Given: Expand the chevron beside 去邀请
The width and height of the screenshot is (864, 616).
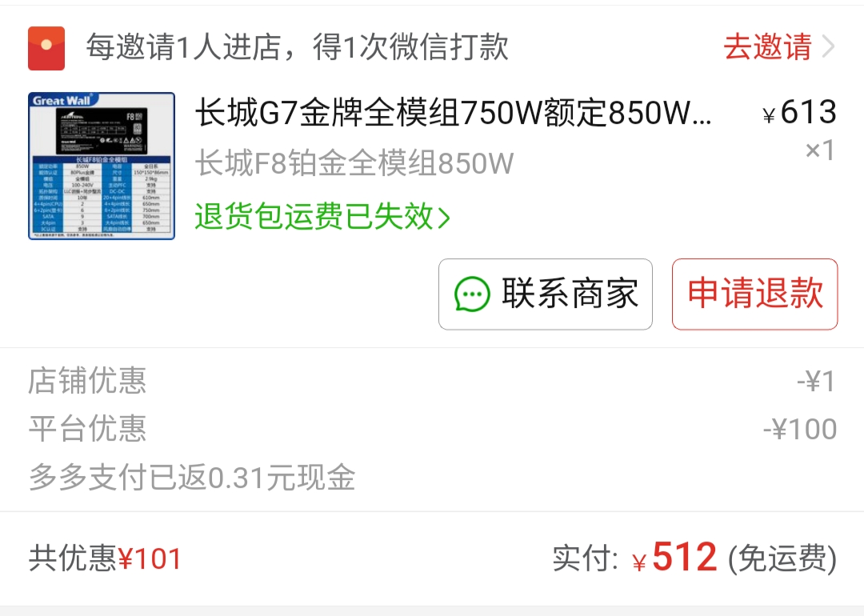Looking at the screenshot, I should coord(828,46).
